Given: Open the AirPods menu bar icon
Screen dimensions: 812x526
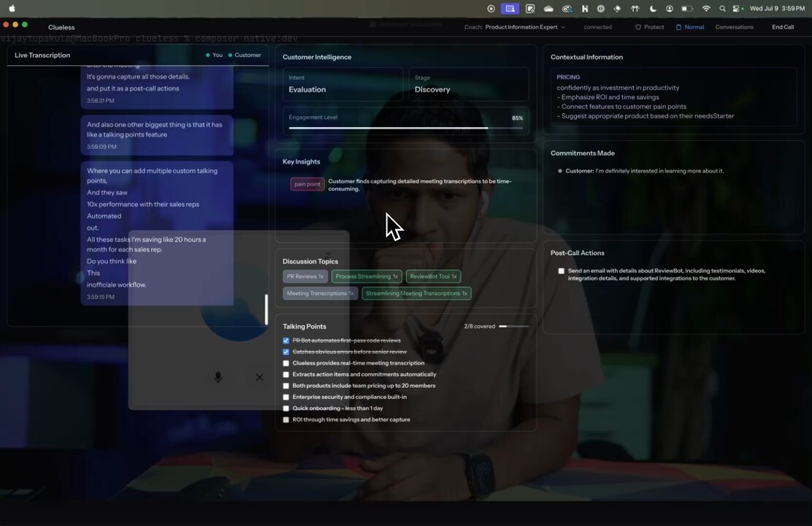Looking at the screenshot, I should coord(635,8).
